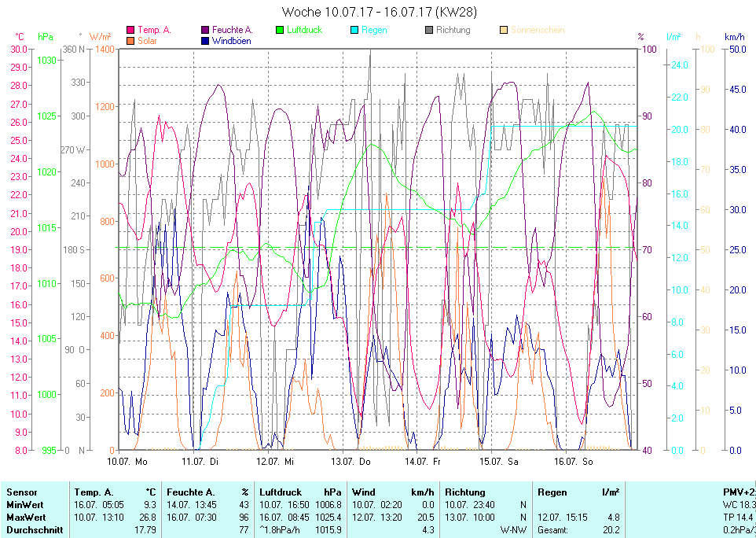
Task: Click the purple Feuchte A. legend swatch
Action: pyautogui.click(x=205, y=30)
